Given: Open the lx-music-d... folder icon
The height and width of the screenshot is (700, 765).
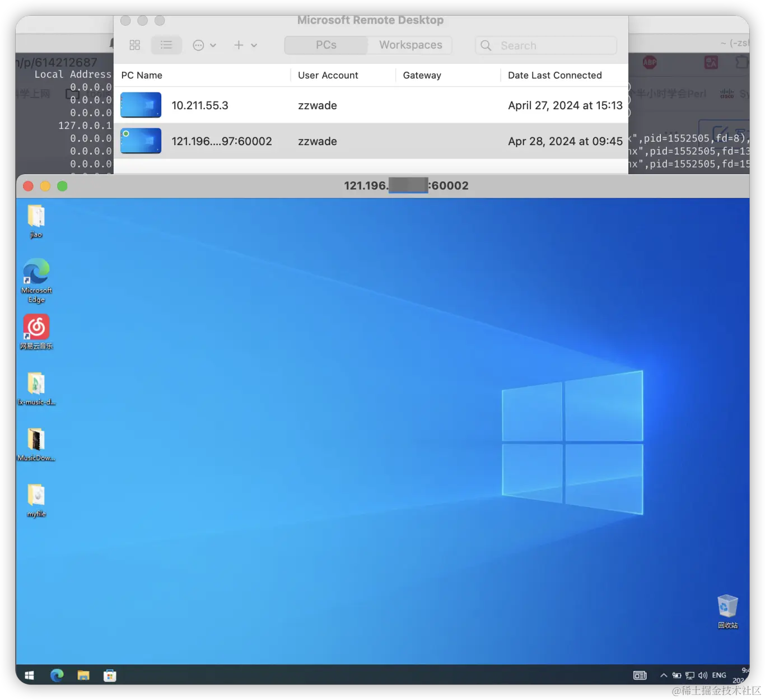Looking at the screenshot, I should coord(36,389).
